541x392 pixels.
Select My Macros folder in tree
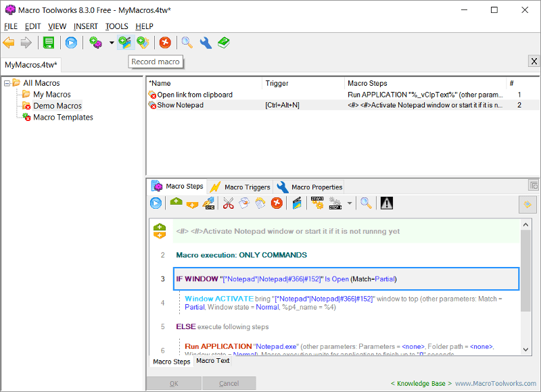(52, 94)
